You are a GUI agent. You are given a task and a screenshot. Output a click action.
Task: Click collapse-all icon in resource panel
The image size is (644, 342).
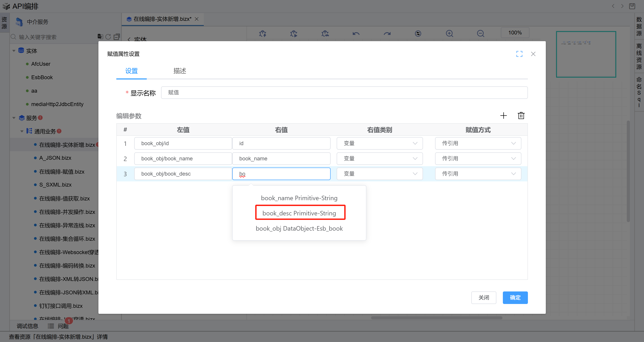(117, 37)
